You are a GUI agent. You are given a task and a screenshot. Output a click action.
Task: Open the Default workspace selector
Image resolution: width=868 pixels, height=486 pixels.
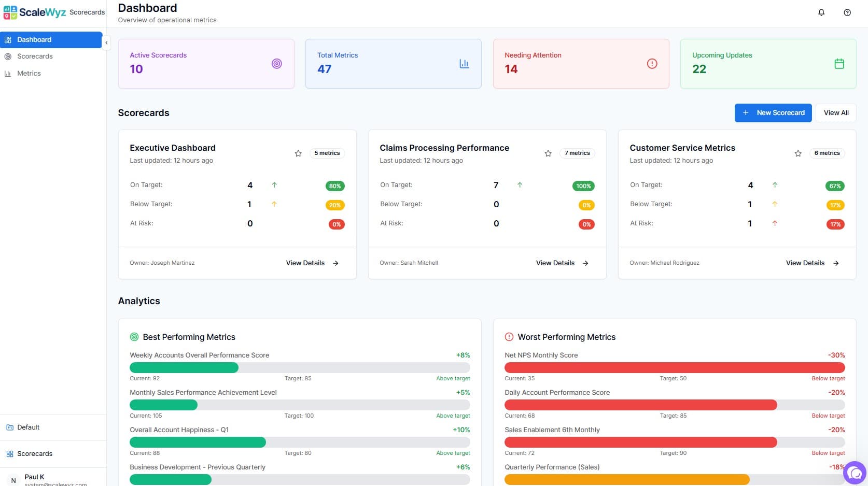coord(29,427)
